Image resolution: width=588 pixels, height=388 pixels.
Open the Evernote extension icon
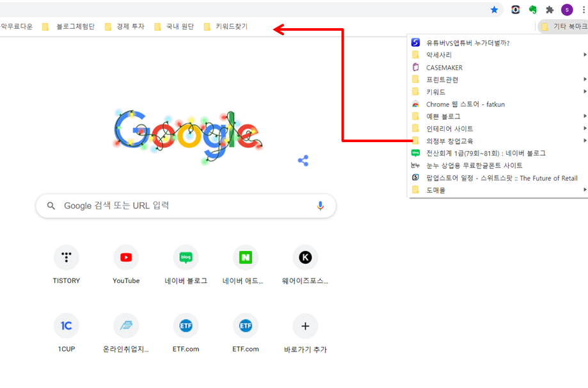pyautogui.click(x=532, y=10)
